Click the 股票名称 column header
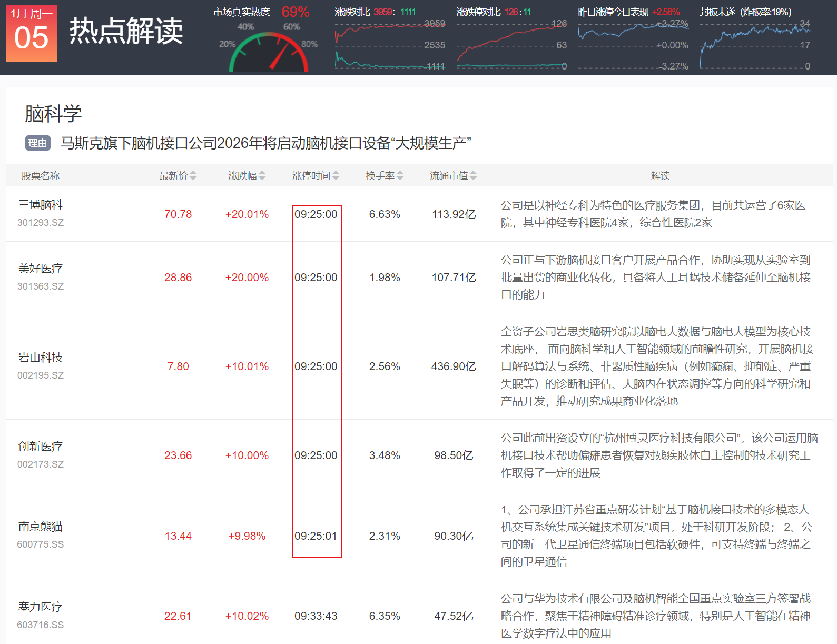The height and width of the screenshot is (644, 837). [40, 176]
